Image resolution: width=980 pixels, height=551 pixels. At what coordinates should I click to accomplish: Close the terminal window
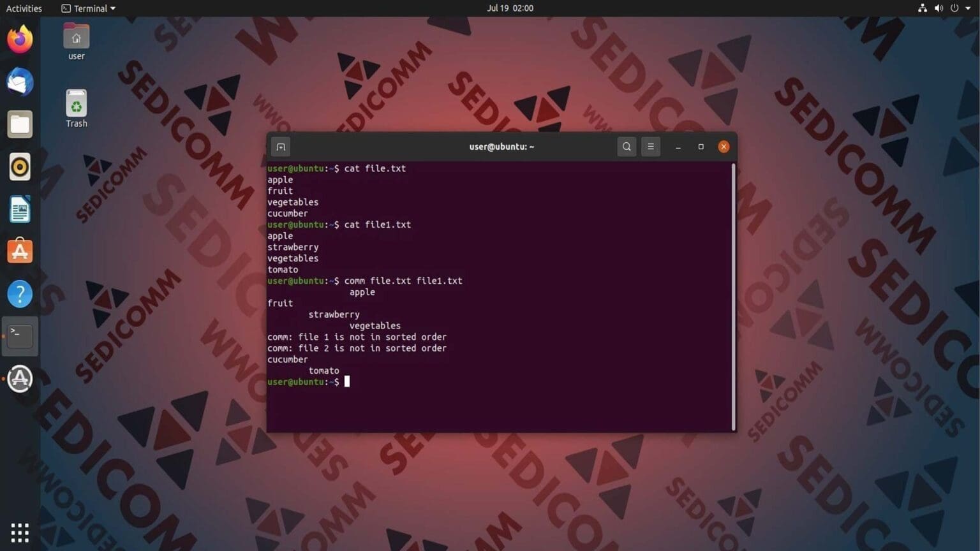(724, 147)
